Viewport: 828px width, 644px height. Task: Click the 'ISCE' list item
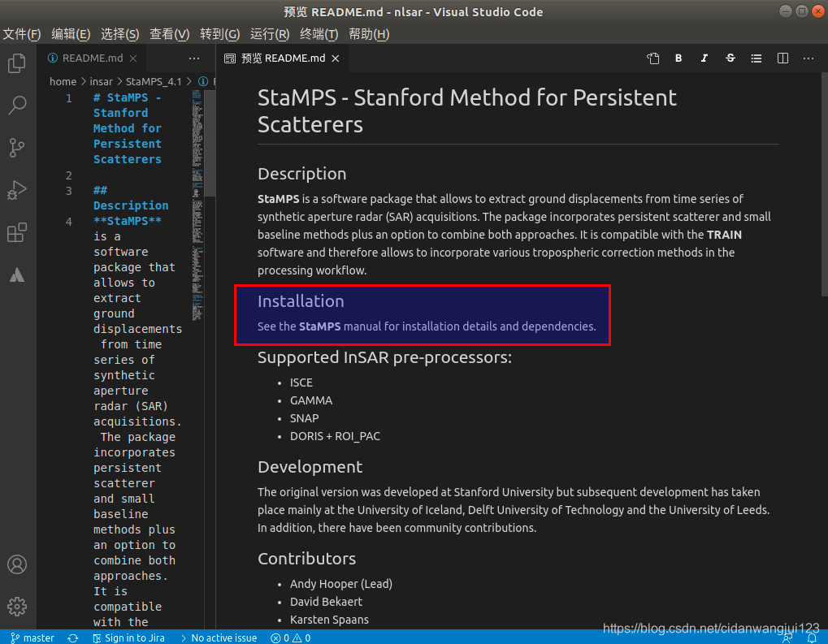point(301,383)
